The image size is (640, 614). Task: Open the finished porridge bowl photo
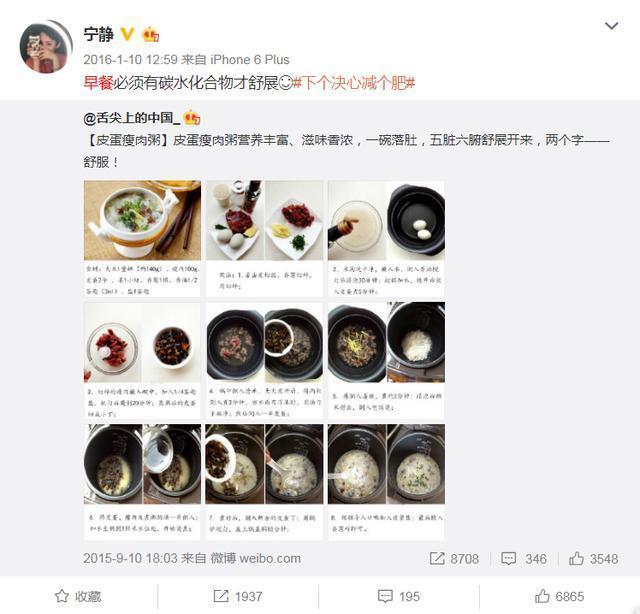pyautogui.click(x=142, y=238)
